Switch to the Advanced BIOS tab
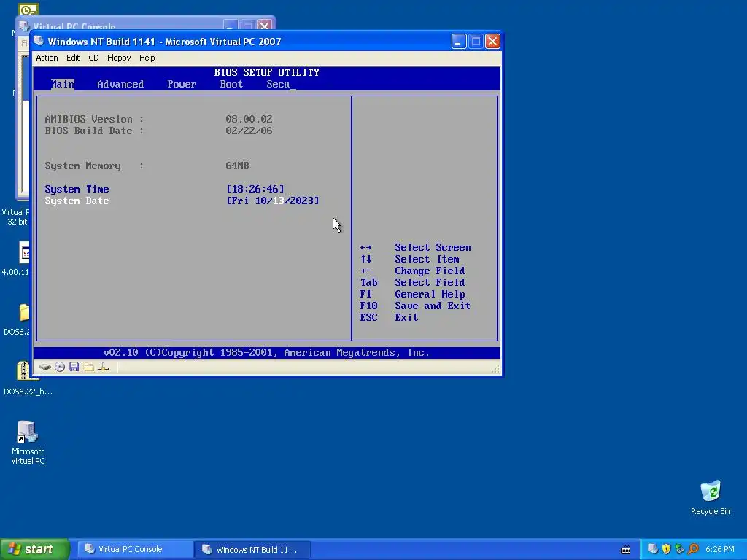The image size is (747, 560). point(120,85)
